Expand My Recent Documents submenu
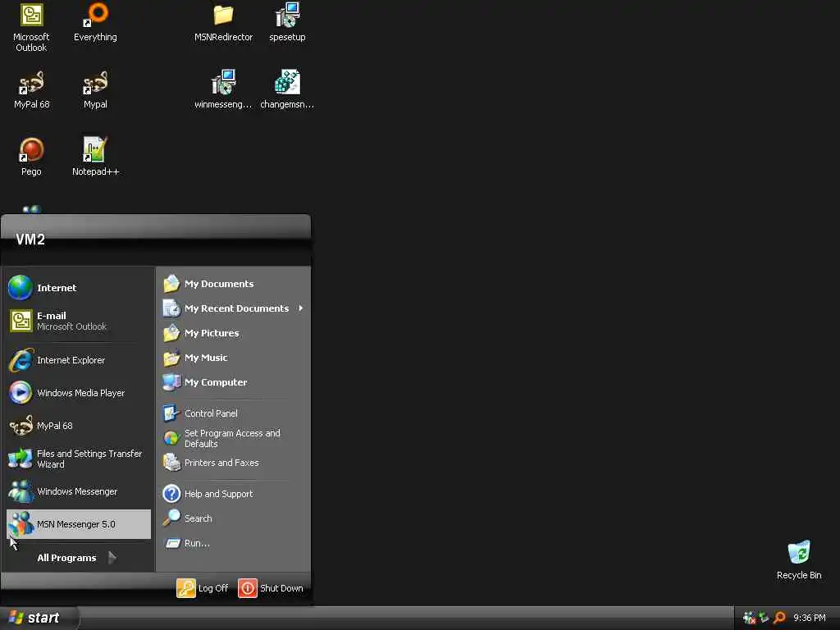 click(234, 308)
